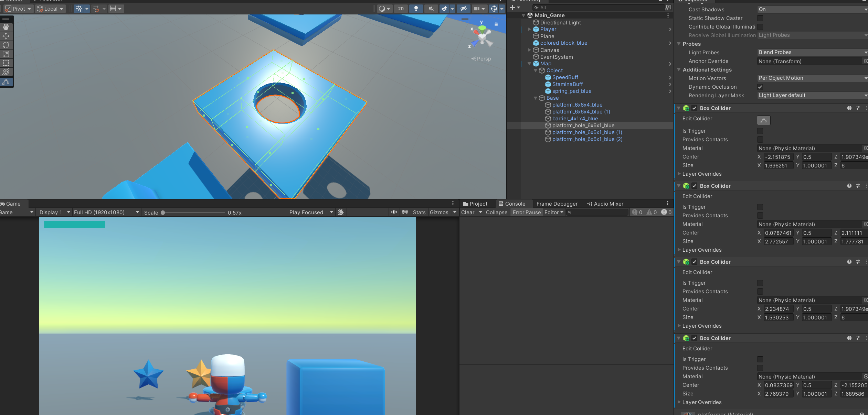Collapse the Base hierarchy item

tap(536, 98)
